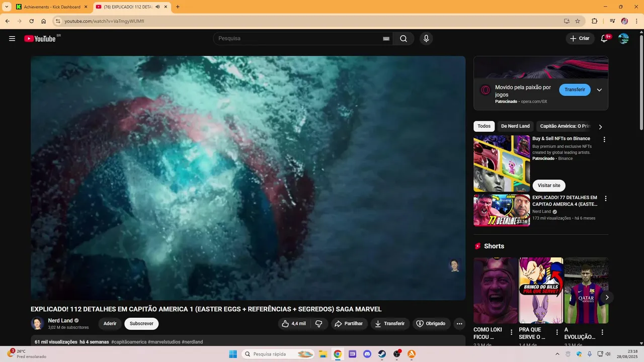644x362 pixels.
Task: Click Visitar site on Binance ad
Action: 548,186
